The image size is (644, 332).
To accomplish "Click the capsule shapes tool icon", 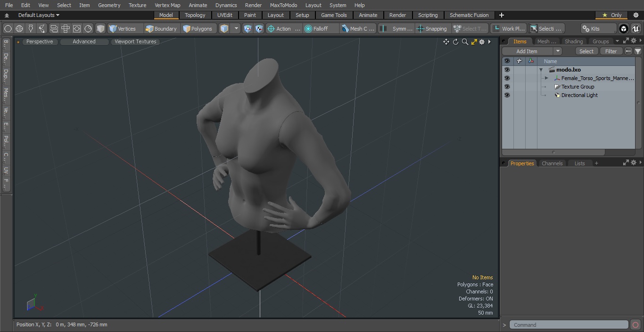I will pos(54,29).
